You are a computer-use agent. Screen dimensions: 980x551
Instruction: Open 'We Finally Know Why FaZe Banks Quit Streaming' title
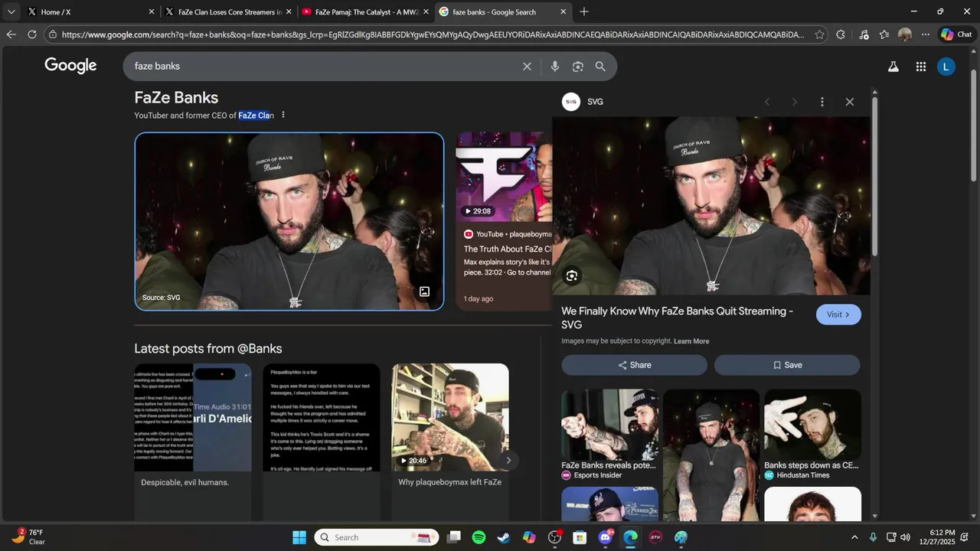(678, 318)
